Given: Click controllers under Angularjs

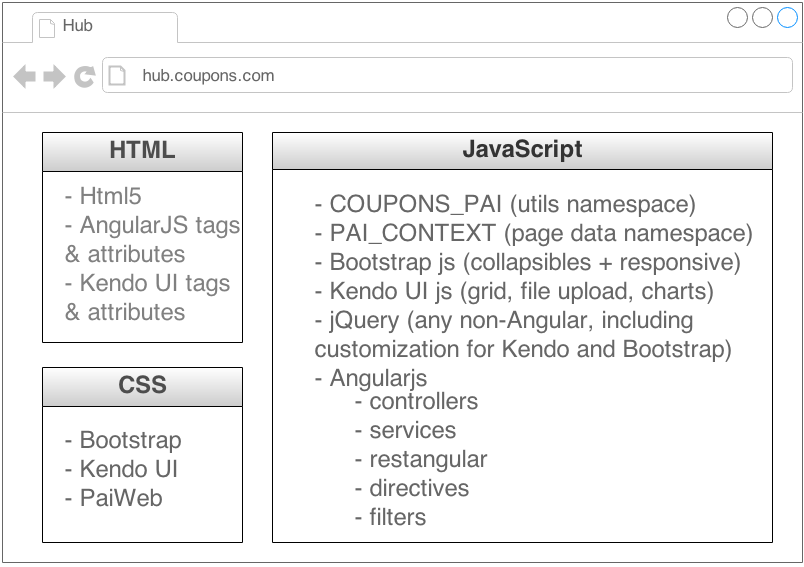Looking at the screenshot, I should [x=416, y=401].
